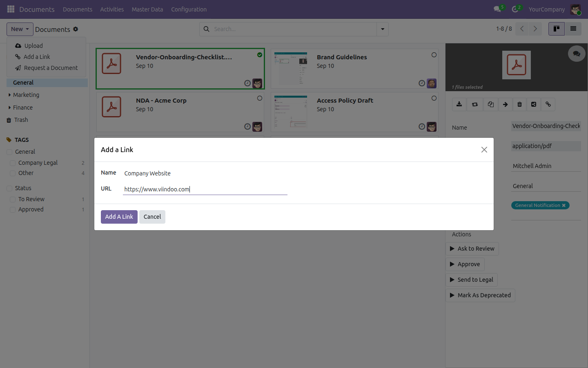This screenshot has height=368, width=588.
Task: Switch to the Kanban view
Action: tap(557, 29)
